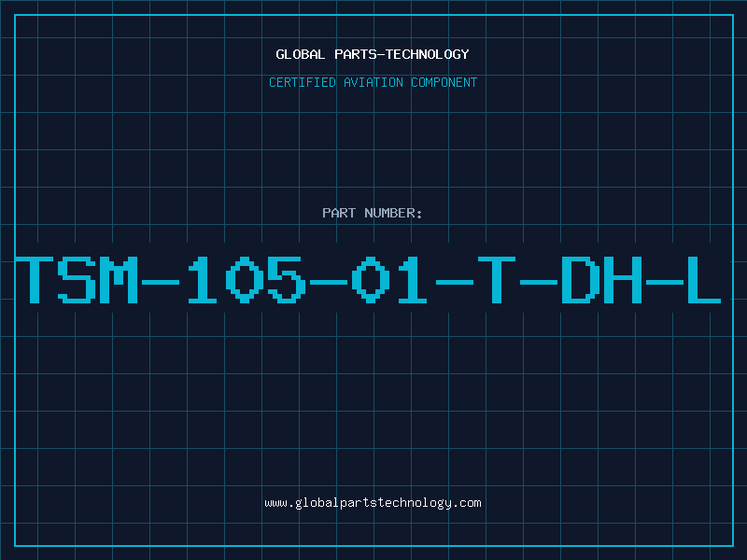Click the dash between TSM and 105

[161, 283]
